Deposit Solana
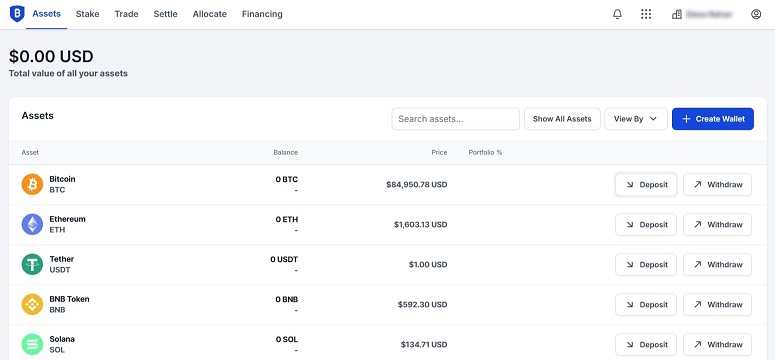 click(646, 345)
